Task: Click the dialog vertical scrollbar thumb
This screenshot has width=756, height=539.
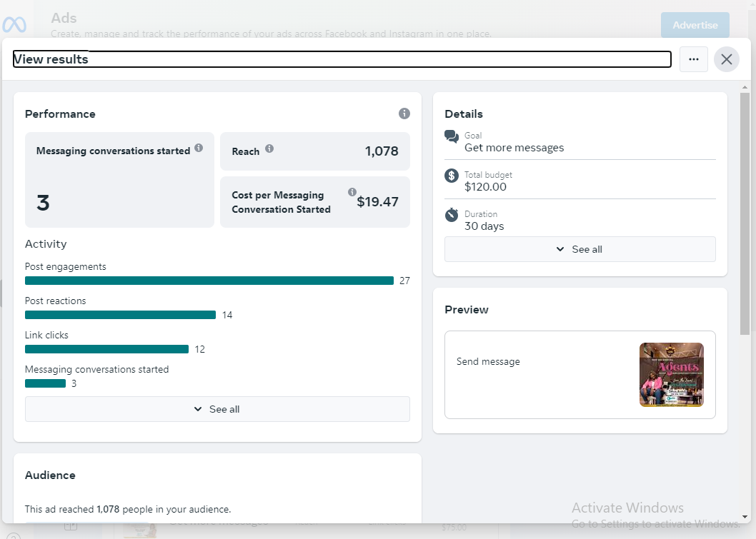Action: [x=745, y=213]
